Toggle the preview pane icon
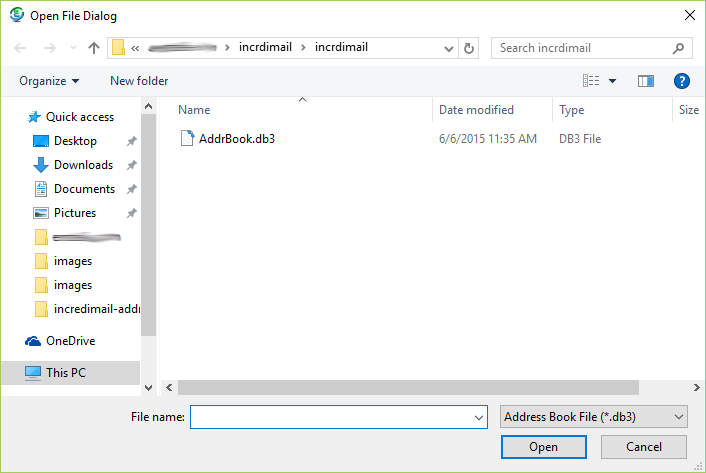 click(645, 81)
